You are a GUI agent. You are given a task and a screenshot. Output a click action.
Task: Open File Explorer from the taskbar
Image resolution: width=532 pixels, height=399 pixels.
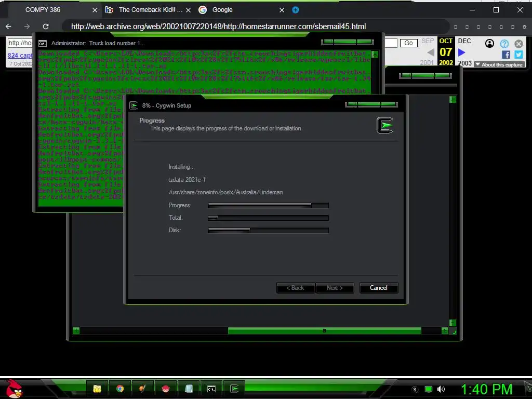pos(97,389)
